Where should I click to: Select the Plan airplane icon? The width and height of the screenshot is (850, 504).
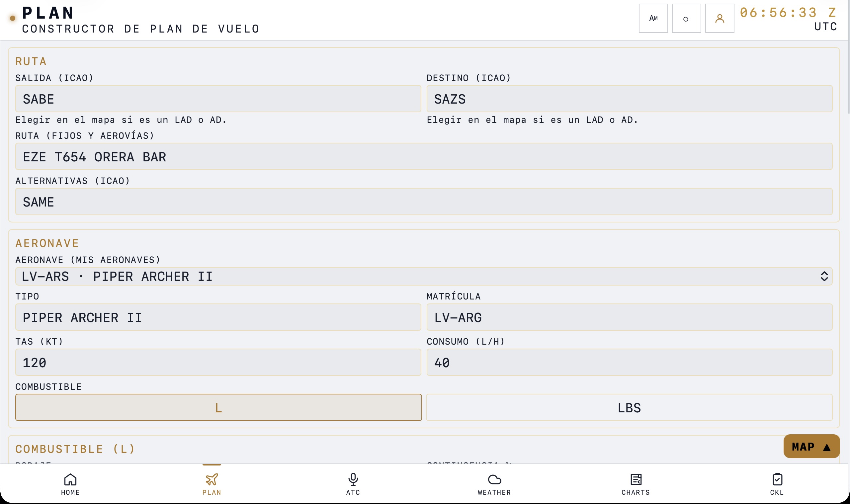click(x=212, y=479)
